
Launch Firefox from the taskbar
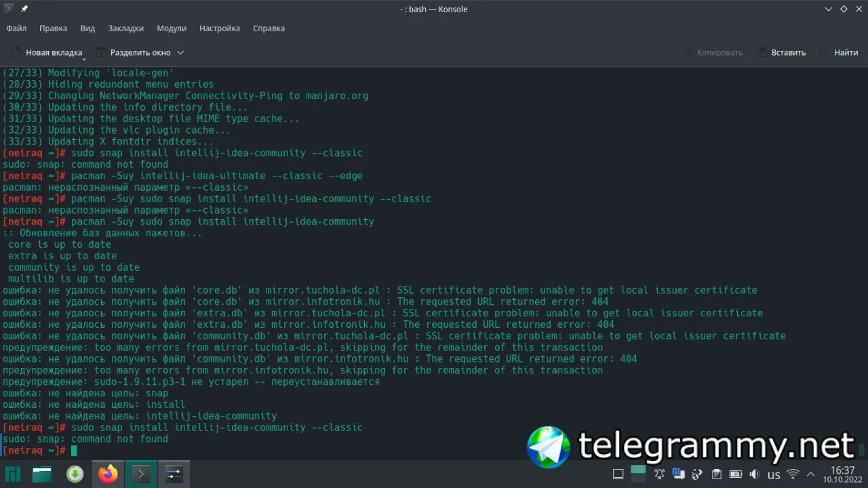[107, 473]
